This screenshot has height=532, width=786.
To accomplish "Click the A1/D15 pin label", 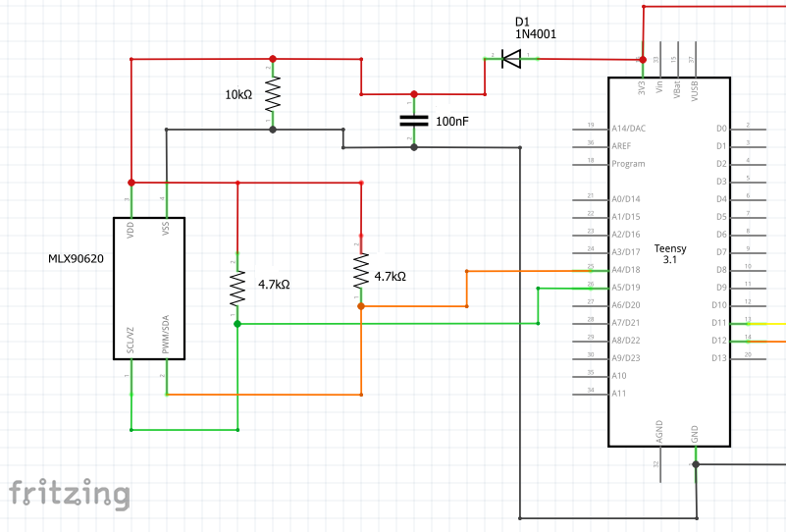I will point(626,217).
